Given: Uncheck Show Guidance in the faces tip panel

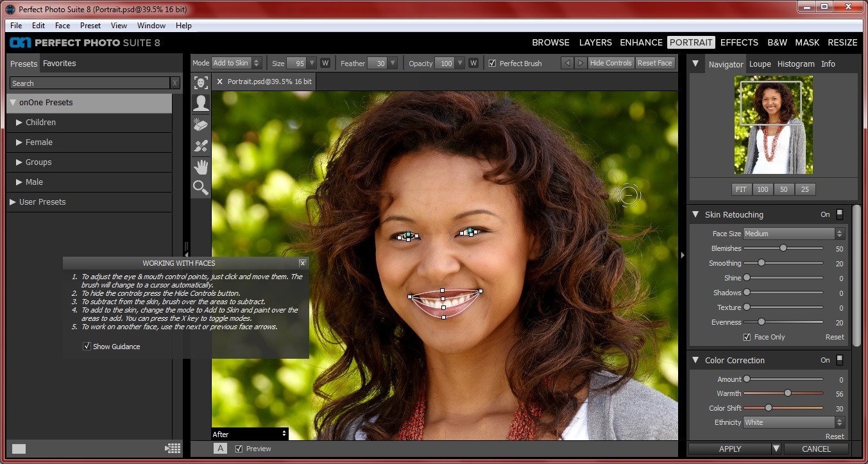Looking at the screenshot, I should pos(87,346).
